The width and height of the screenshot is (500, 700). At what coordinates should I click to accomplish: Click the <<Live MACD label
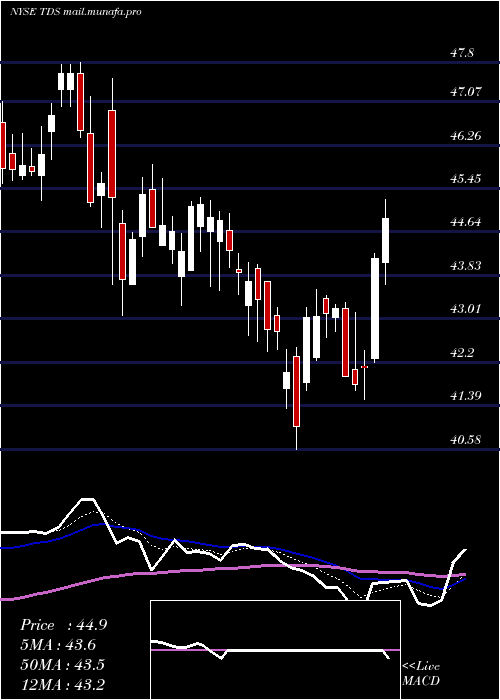pos(421,674)
